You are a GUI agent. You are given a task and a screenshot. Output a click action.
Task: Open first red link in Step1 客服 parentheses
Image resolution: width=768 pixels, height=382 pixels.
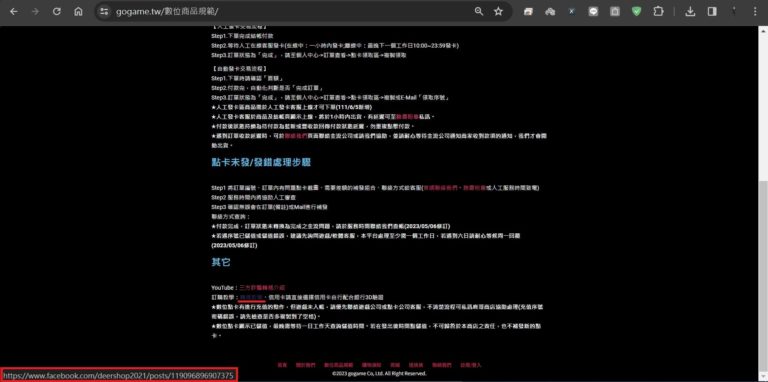pos(442,188)
